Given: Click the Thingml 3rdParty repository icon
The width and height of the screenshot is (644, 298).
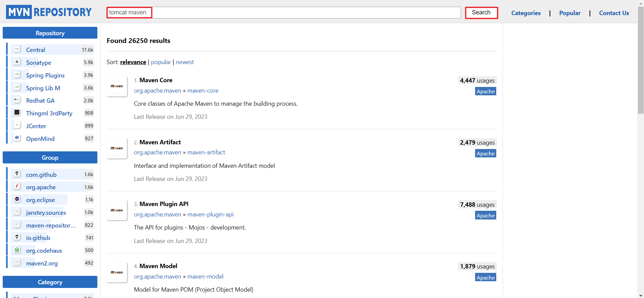Looking at the screenshot, I should pos(17,113).
